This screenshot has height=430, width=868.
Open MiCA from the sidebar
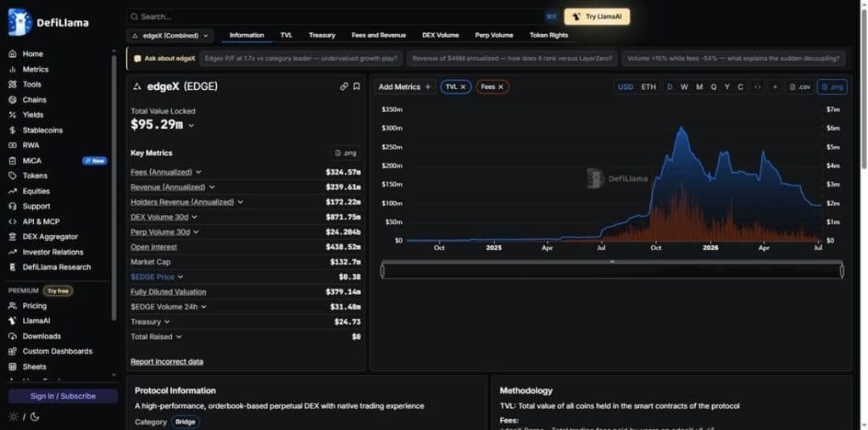[31, 160]
